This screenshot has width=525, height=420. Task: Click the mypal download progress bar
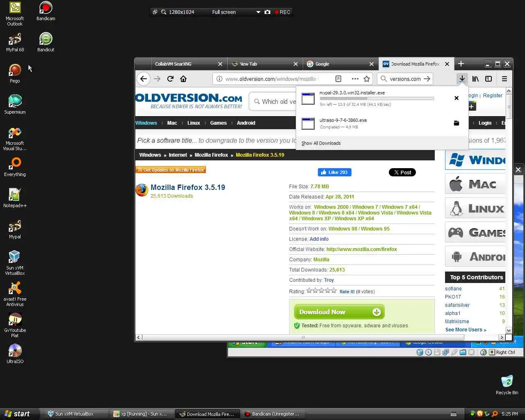377,98
